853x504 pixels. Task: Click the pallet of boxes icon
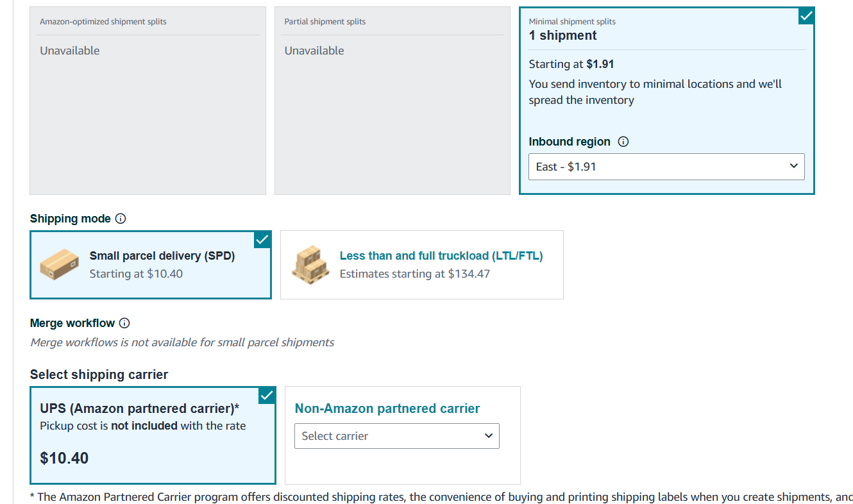pyautogui.click(x=311, y=264)
